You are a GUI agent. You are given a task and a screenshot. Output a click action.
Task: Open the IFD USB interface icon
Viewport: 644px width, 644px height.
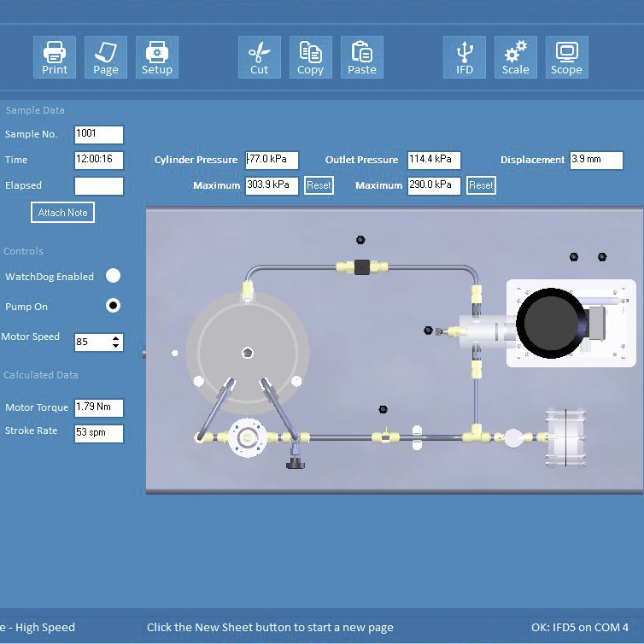coord(465,57)
